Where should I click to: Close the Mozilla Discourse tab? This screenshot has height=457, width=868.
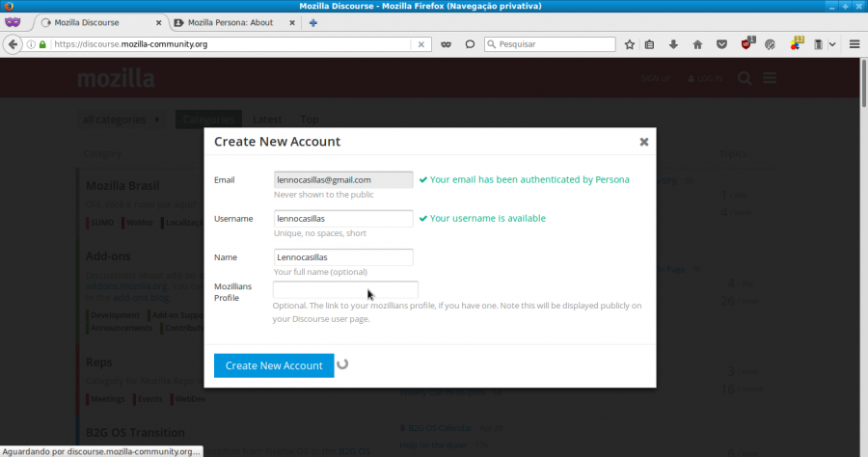[159, 23]
